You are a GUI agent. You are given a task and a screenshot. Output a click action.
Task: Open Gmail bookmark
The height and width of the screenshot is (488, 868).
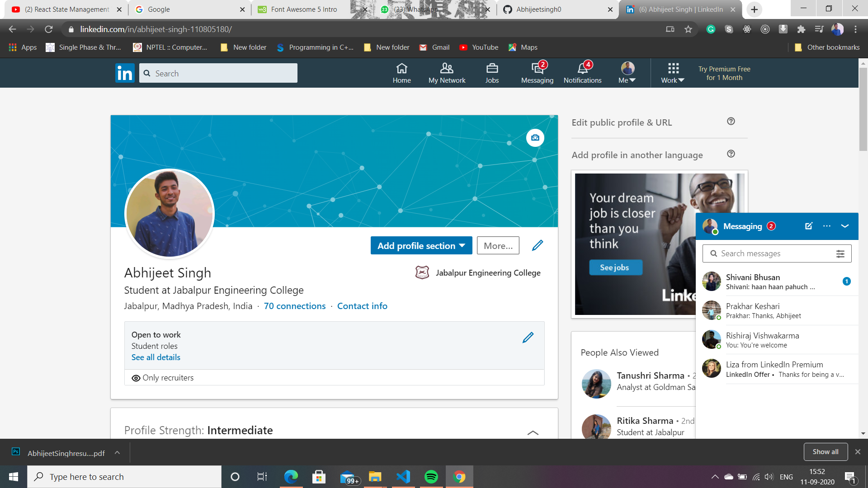[434, 47]
